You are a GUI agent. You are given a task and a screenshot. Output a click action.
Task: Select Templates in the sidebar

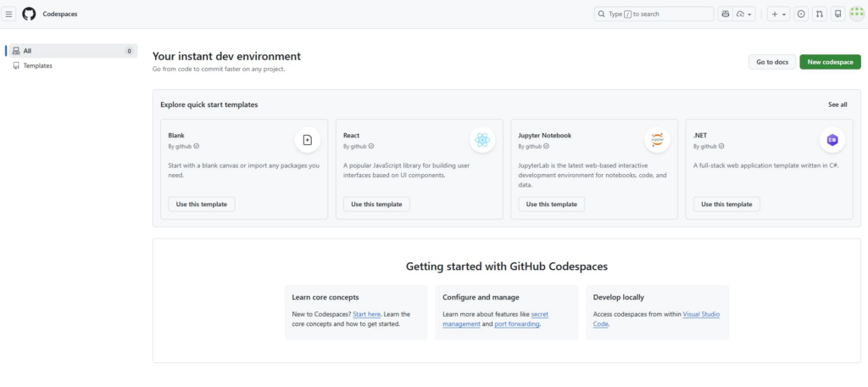click(x=37, y=65)
